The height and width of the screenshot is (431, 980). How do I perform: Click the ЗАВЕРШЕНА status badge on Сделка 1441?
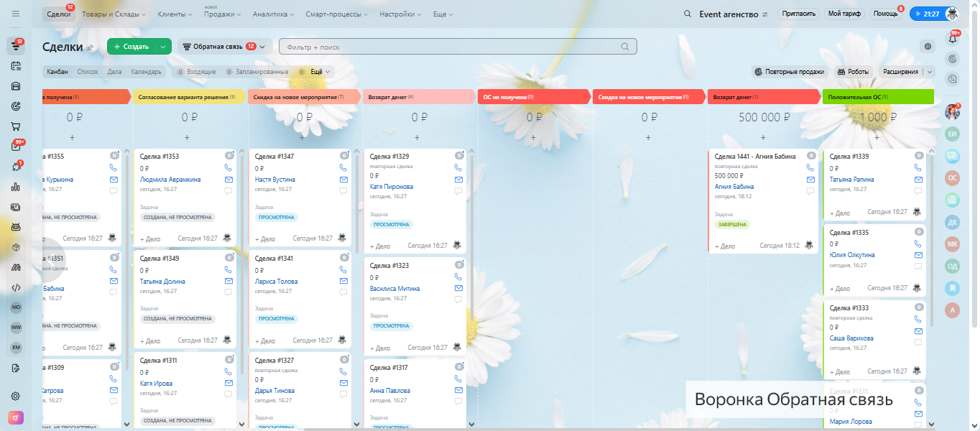731,224
